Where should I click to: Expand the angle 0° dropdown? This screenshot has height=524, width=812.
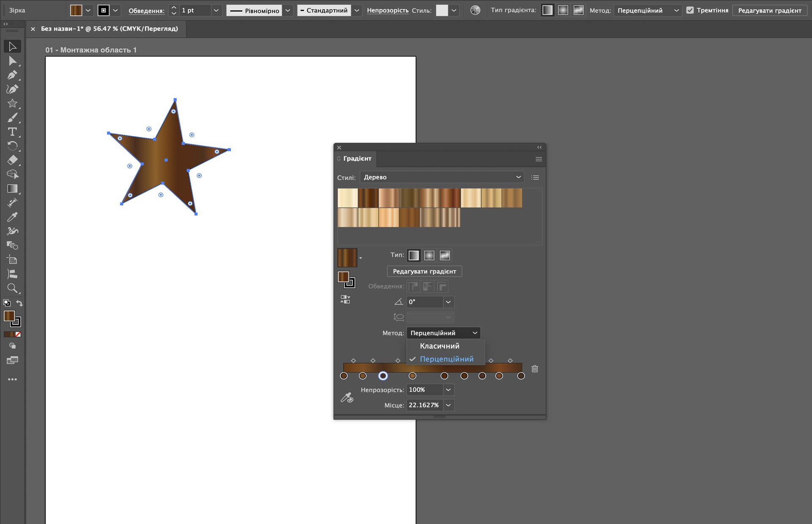click(x=448, y=302)
